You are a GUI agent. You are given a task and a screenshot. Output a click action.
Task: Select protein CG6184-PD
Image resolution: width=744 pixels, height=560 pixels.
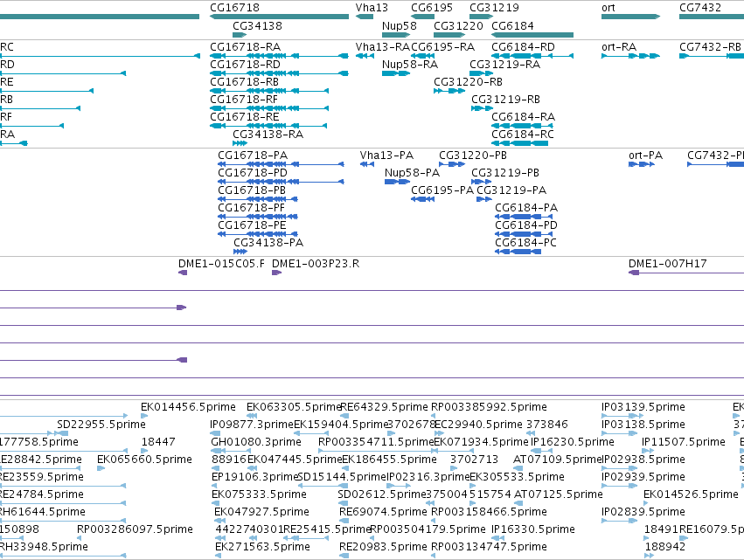coord(526,225)
